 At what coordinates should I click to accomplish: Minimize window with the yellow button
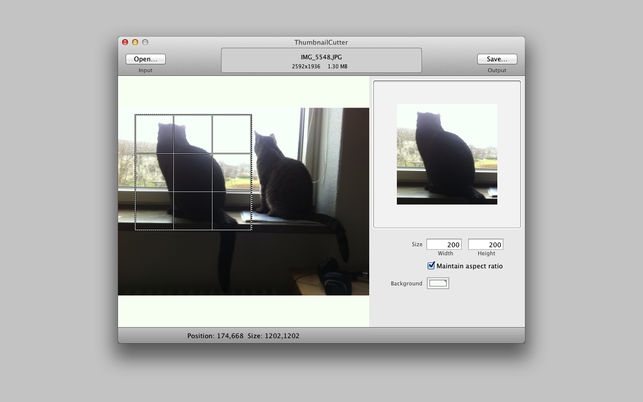[x=135, y=42]
